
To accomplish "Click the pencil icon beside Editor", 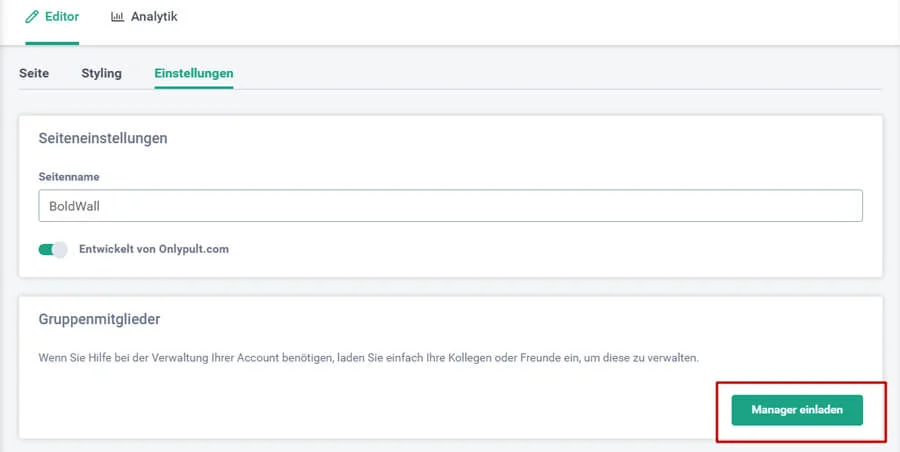I will pyautogui.click(x=32, y=17).
